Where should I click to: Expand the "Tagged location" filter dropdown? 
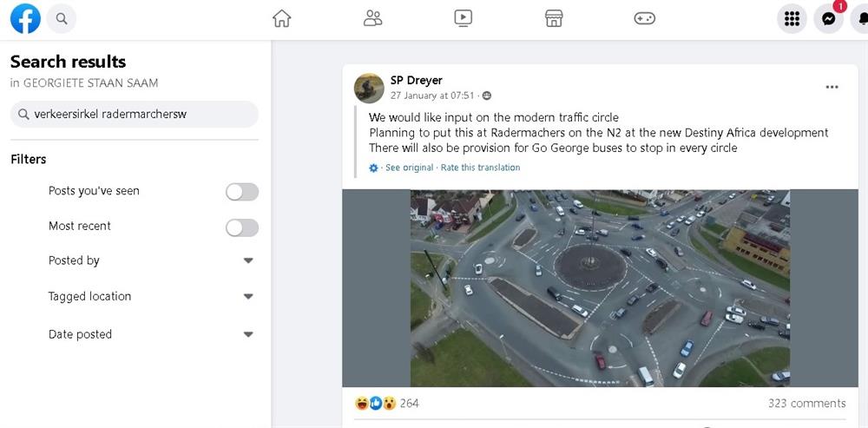248,296
